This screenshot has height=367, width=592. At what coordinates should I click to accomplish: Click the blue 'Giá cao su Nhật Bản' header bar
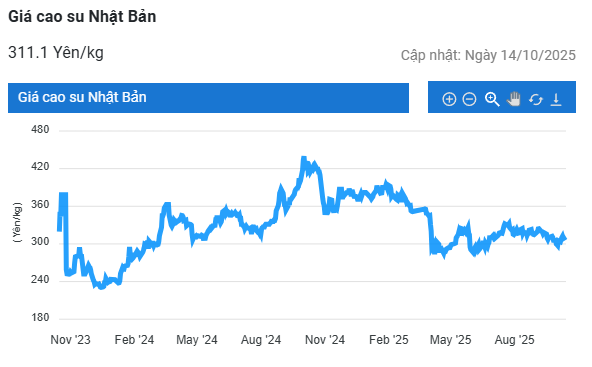[x=208, y=98]
